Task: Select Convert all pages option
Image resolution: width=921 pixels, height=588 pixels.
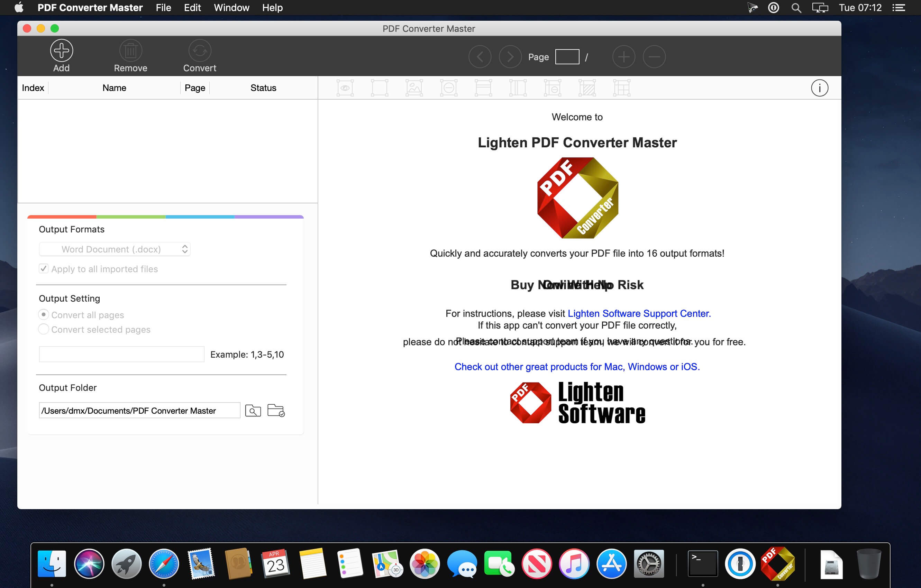Action: pyautogui.click(x=44, y=315)
